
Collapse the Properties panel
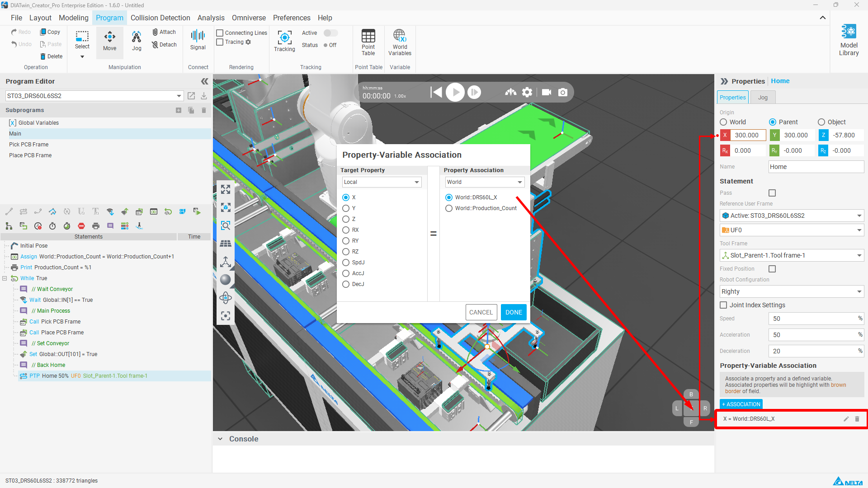tap(724, 81)
